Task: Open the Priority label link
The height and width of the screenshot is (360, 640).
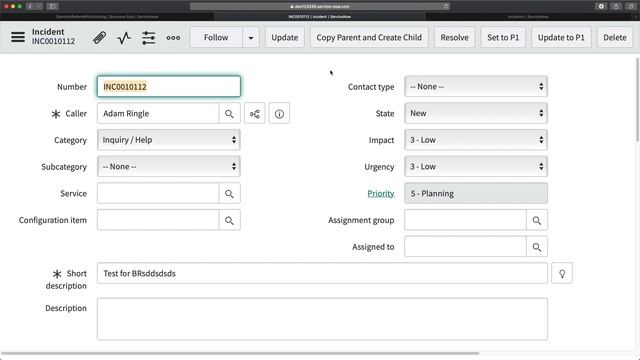Action: point(381,193)
